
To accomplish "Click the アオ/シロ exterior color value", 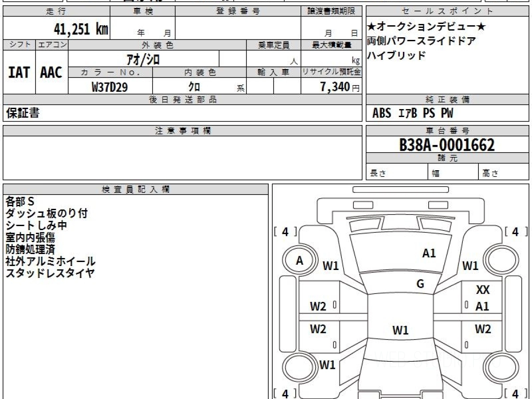I will (144, 59).
